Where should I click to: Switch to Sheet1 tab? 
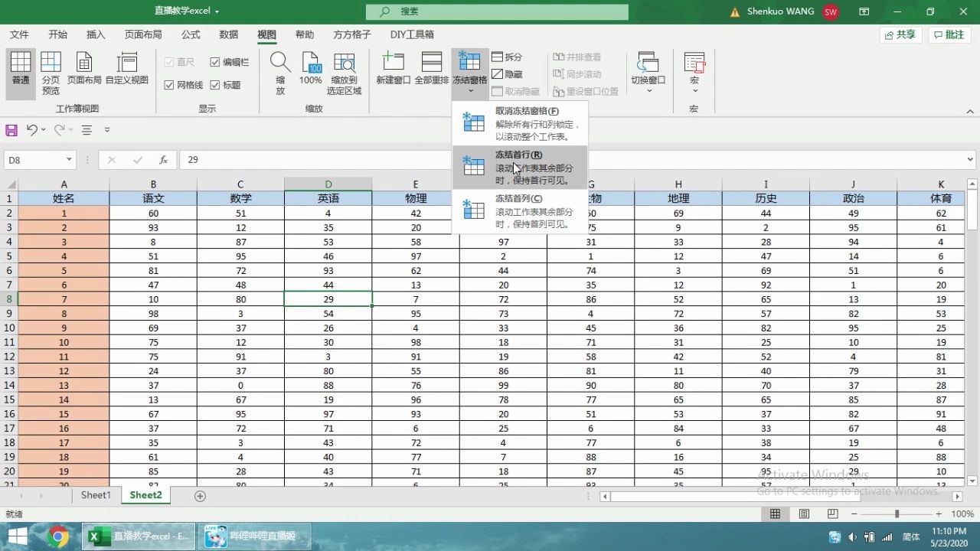pyautogui.click(x=96, y=495)
